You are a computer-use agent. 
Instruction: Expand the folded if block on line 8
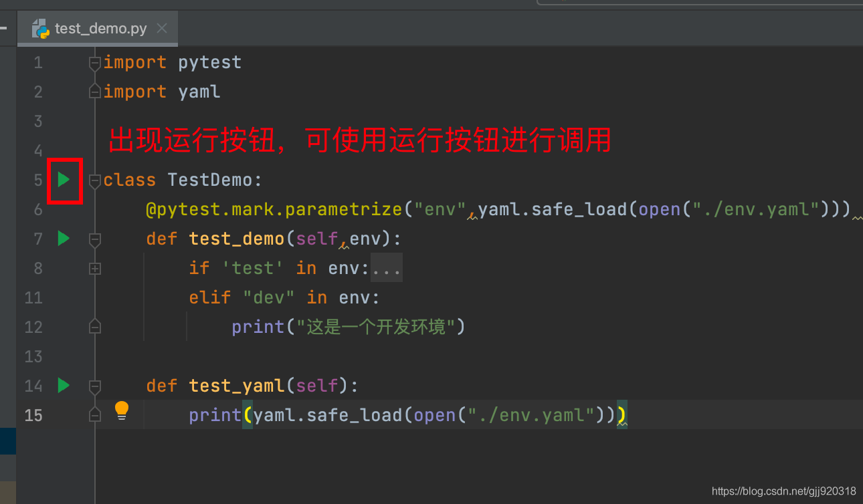[x=95, y=268]
